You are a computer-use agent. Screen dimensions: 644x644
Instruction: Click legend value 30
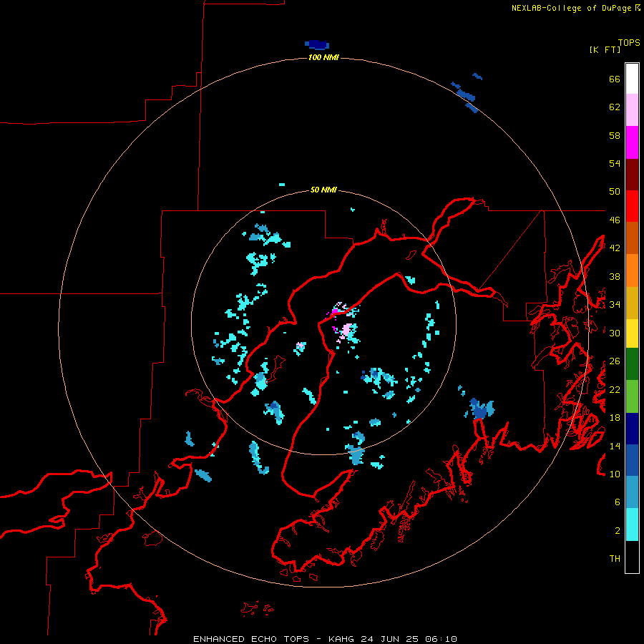click(615, 333)
